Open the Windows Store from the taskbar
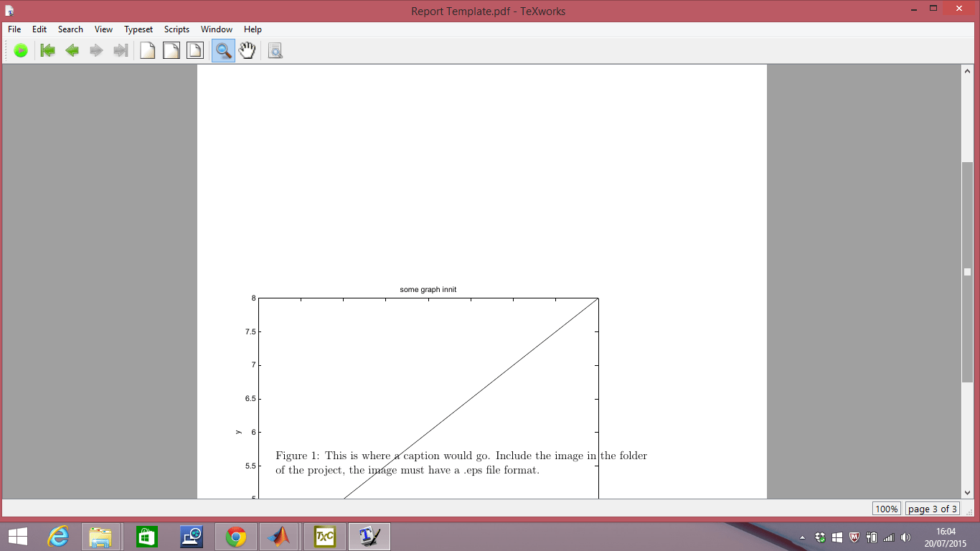Viewport: 980px width, 551px height. click(146, 537)
